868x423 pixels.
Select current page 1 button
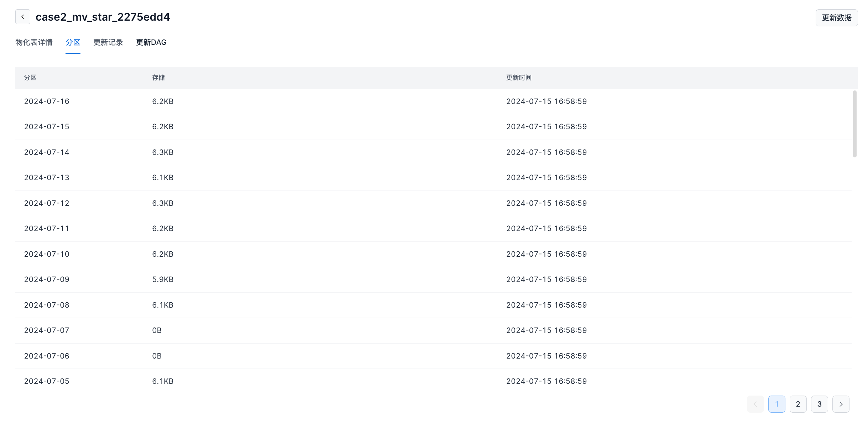tap(777, 404)
